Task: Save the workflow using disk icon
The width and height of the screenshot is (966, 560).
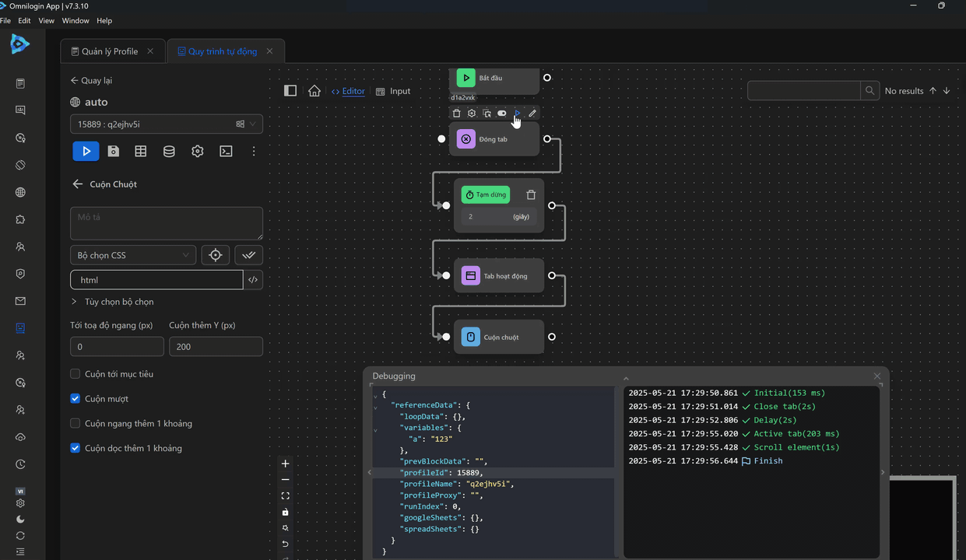Action: tap(114, 152)
